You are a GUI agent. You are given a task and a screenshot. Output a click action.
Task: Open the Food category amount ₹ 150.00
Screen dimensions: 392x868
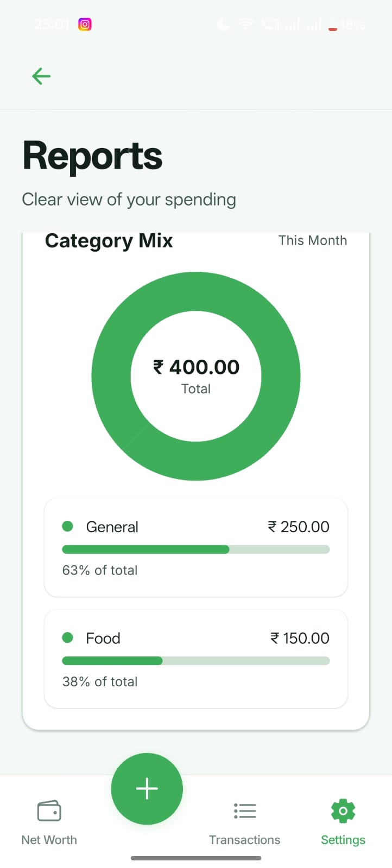click(300, 638)
